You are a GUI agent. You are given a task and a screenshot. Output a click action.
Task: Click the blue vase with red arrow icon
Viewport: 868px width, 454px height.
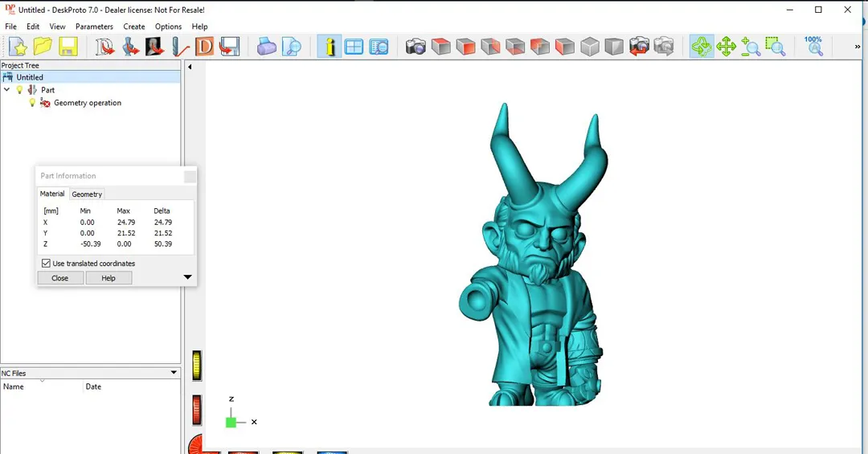(x=130, y=47)
